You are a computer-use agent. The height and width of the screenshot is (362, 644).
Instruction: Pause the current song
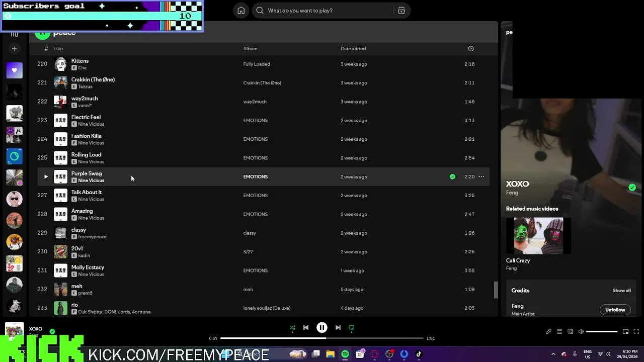(x=322, y=328)
